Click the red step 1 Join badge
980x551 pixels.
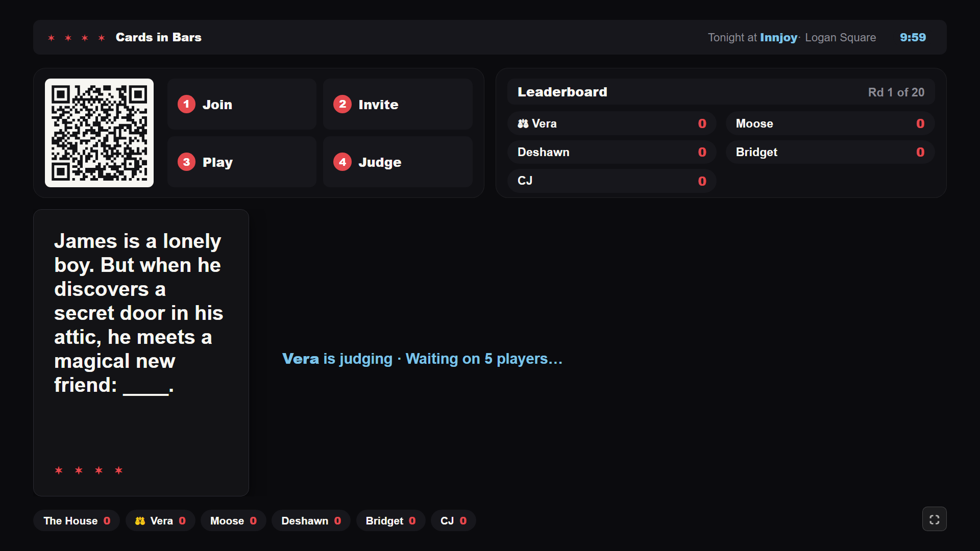click(186, 104)
